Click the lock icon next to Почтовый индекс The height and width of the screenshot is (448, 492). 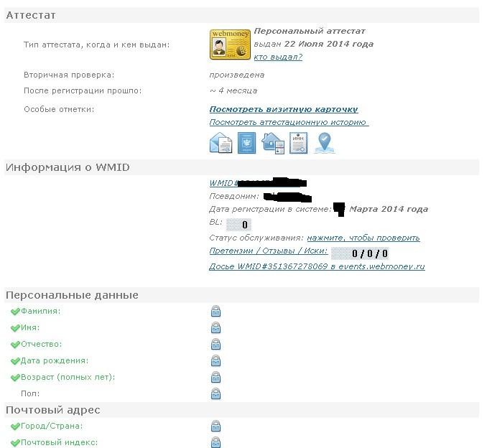[x=215, y=442]
